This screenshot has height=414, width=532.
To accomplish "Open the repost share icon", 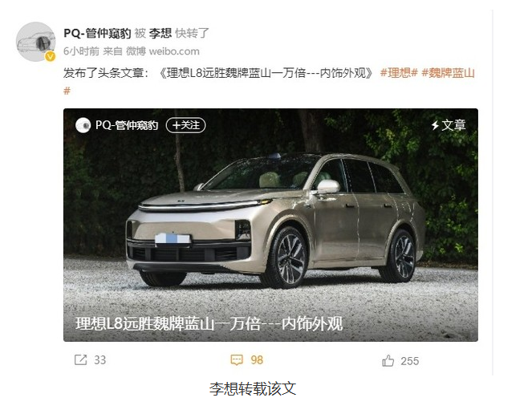I will tap(80, 359).
